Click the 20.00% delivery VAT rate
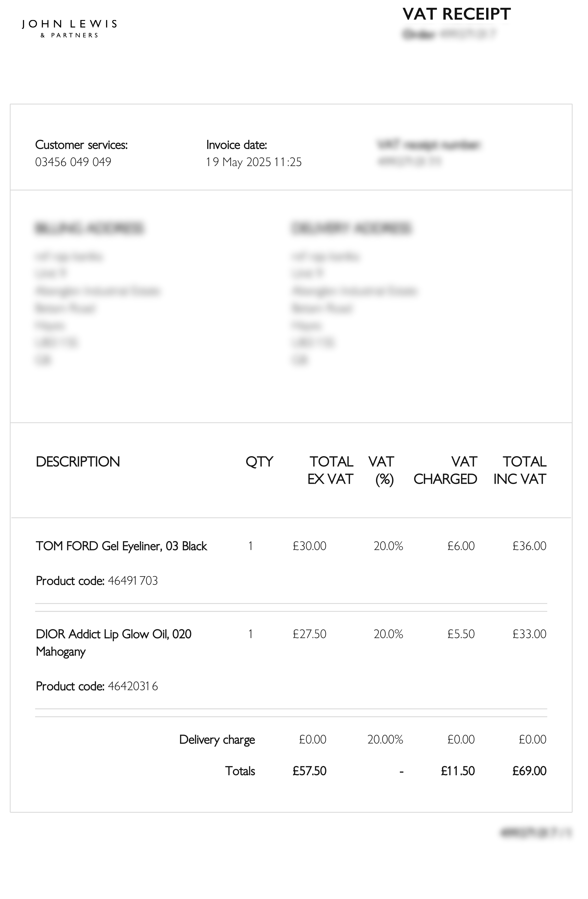This screenshot has height=899, width=588. 385,739
